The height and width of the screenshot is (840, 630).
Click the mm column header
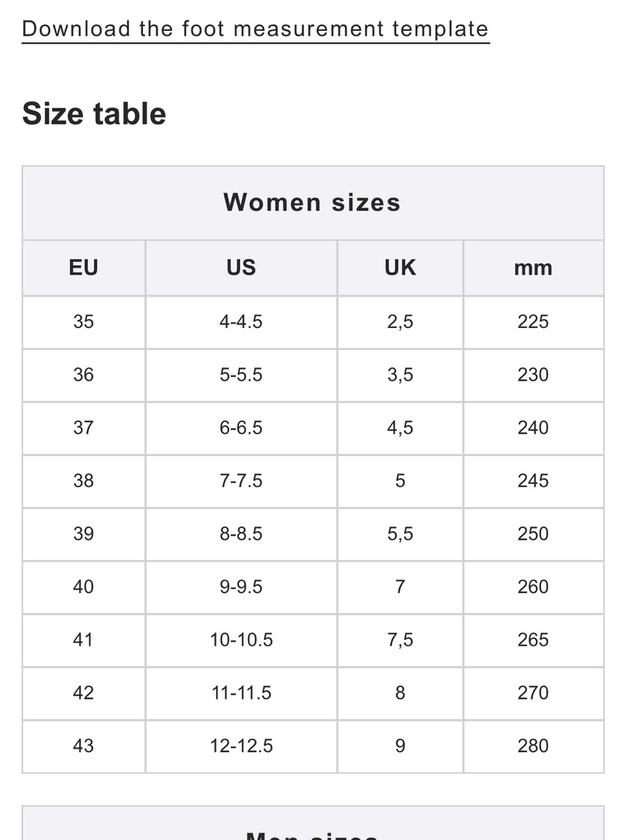coord(533,268)
